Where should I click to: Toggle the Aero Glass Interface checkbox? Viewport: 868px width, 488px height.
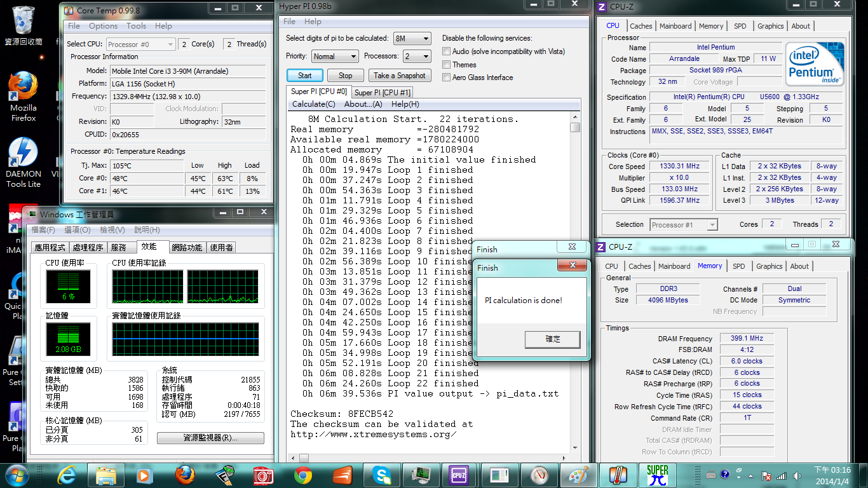[447, 77]
